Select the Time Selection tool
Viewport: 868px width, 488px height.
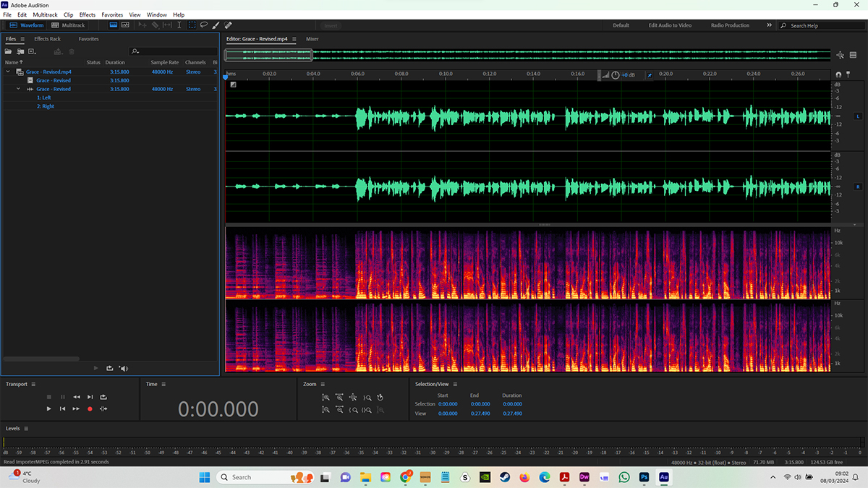pos(179,25)
